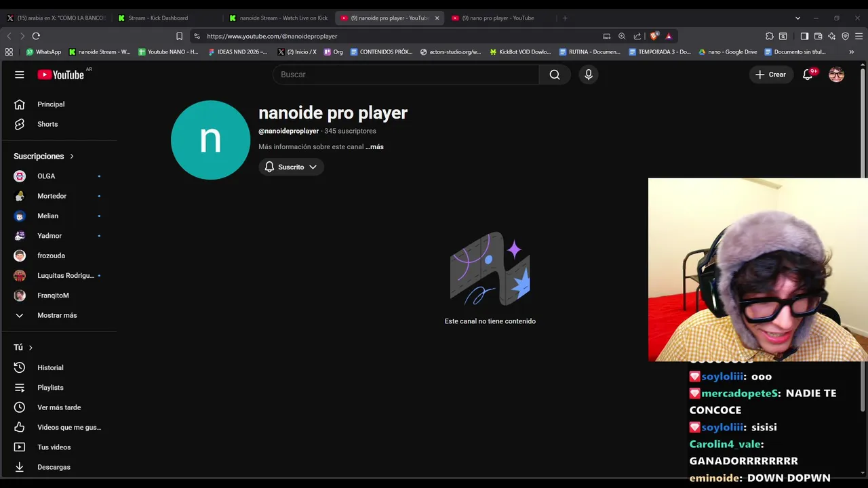
Task: Open browser main menu icon
Action: (x=859, y=36)
